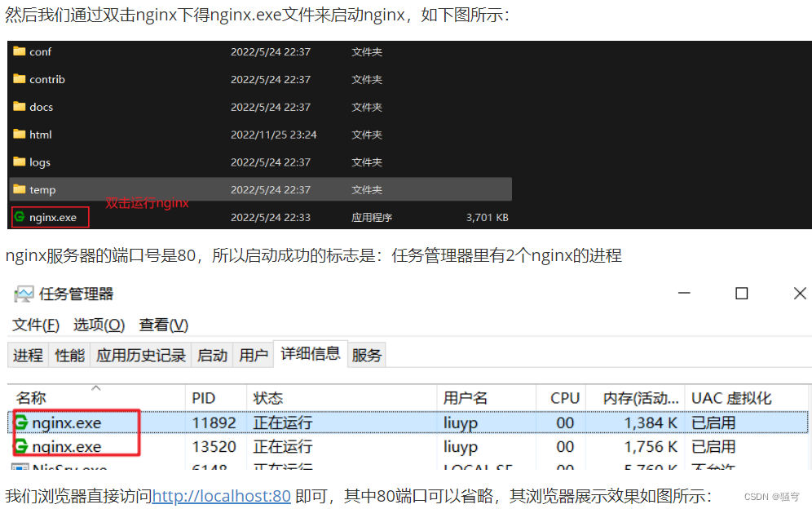Switch to the 服务 tab

pos(367,355)
